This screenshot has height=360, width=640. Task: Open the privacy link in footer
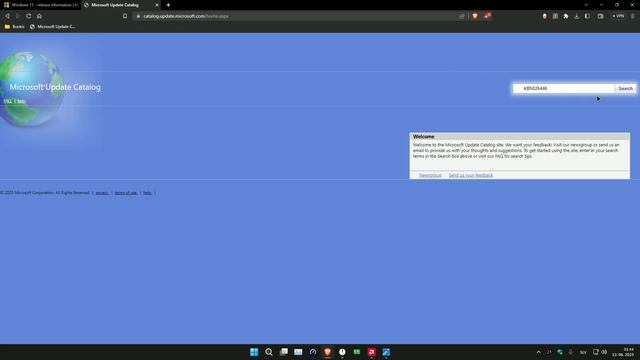102,193
